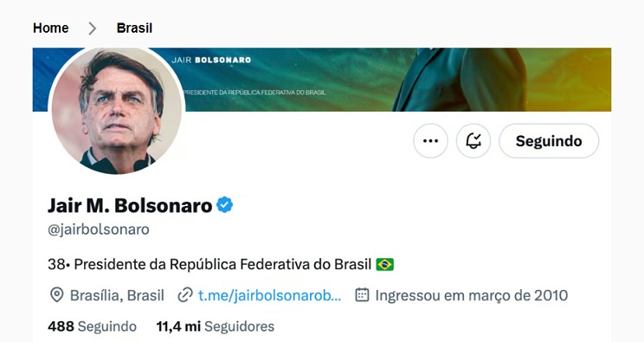This screenshot has height=342, width=644.
Task: Click the calendar icon beside join date
Action: coord(362,294)
